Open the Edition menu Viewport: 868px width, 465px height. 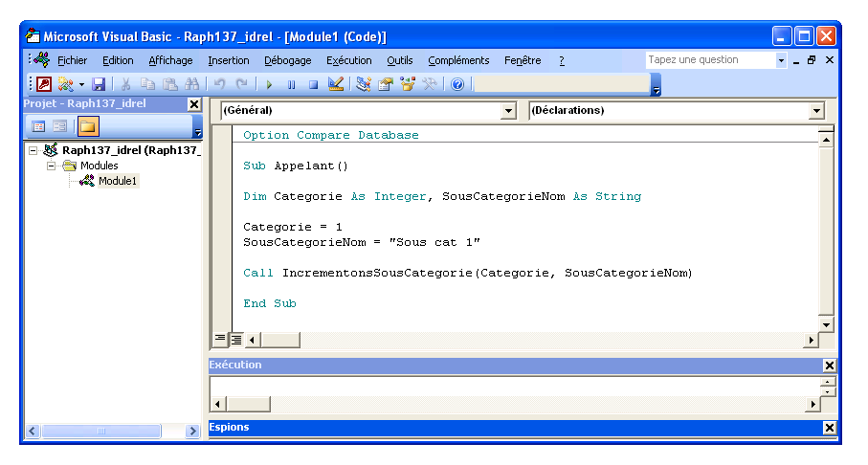click(x=118, y=60)
